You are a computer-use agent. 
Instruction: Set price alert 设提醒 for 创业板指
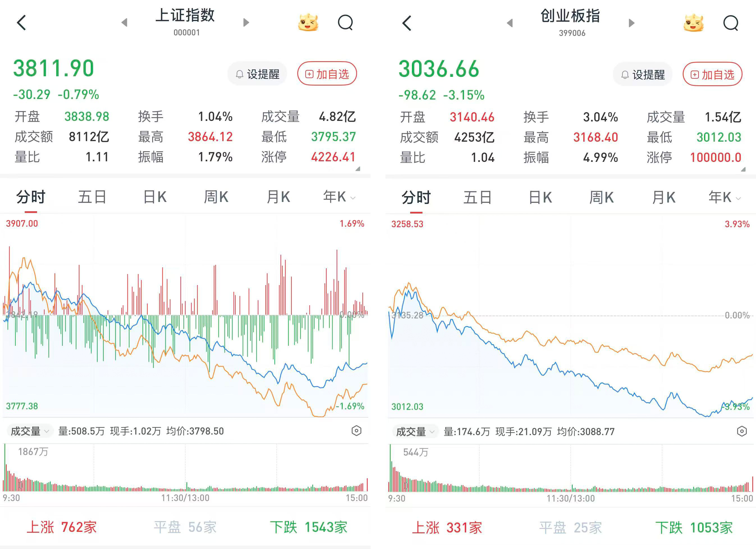point(642,74)
